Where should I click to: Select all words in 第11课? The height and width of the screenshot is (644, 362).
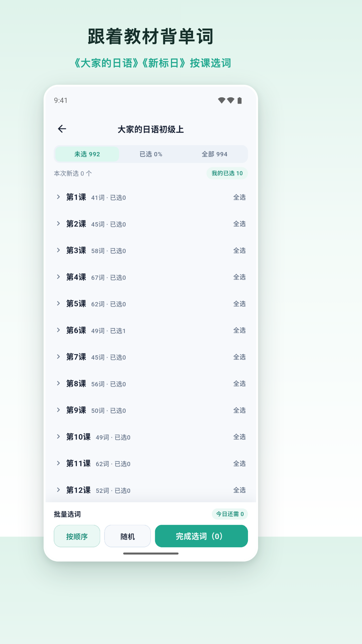(x=239, y=463)
